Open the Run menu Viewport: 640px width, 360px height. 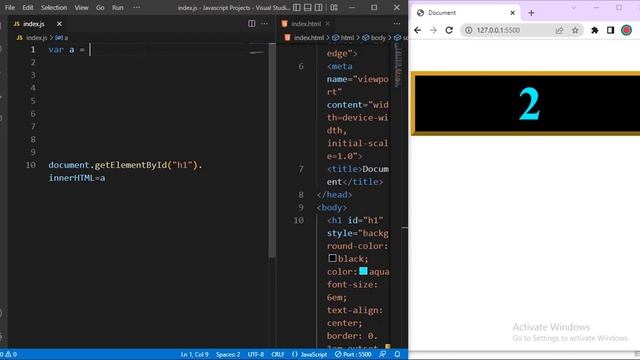click(118, 8)
